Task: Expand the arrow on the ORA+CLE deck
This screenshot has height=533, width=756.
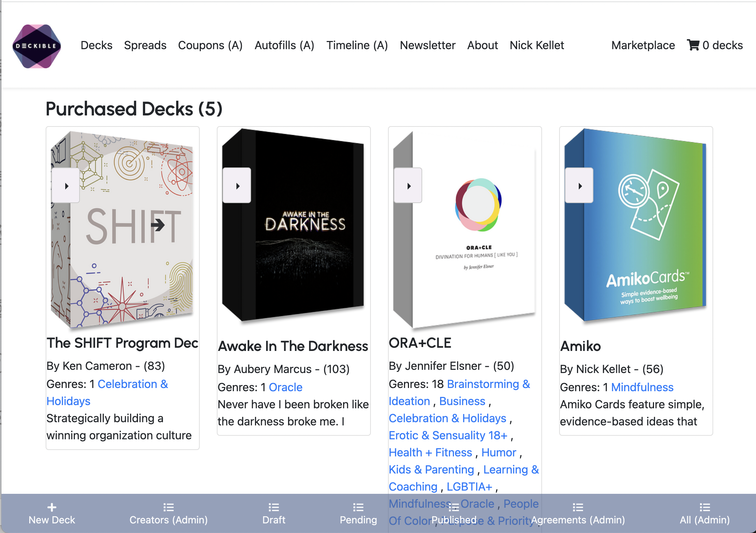Action: click(408, 186)
